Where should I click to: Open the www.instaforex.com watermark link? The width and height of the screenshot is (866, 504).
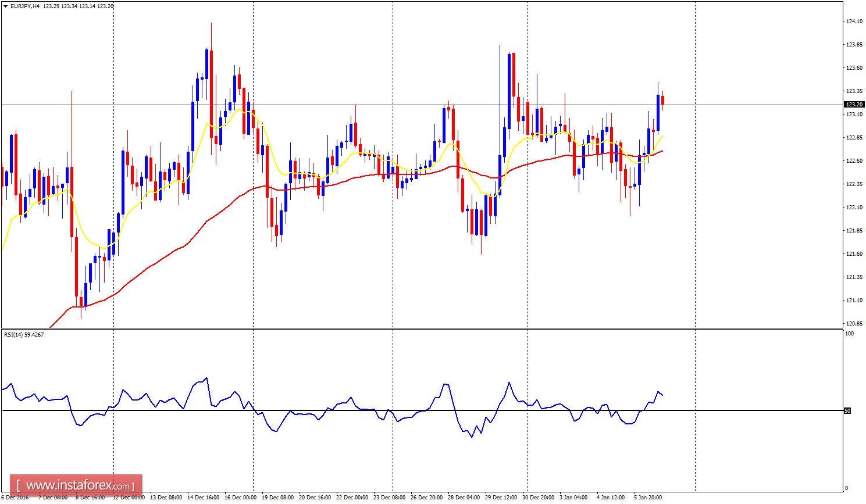pos(76,485)
